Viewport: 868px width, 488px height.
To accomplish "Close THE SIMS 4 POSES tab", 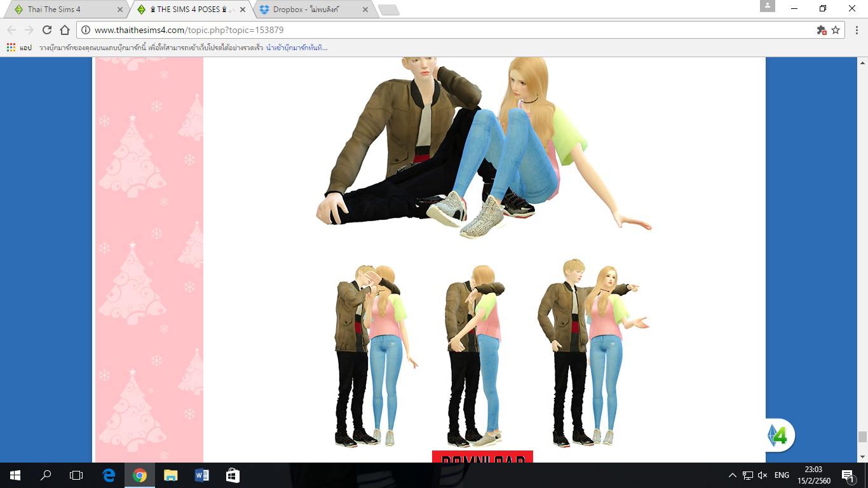I will click(x=243, y=10).
